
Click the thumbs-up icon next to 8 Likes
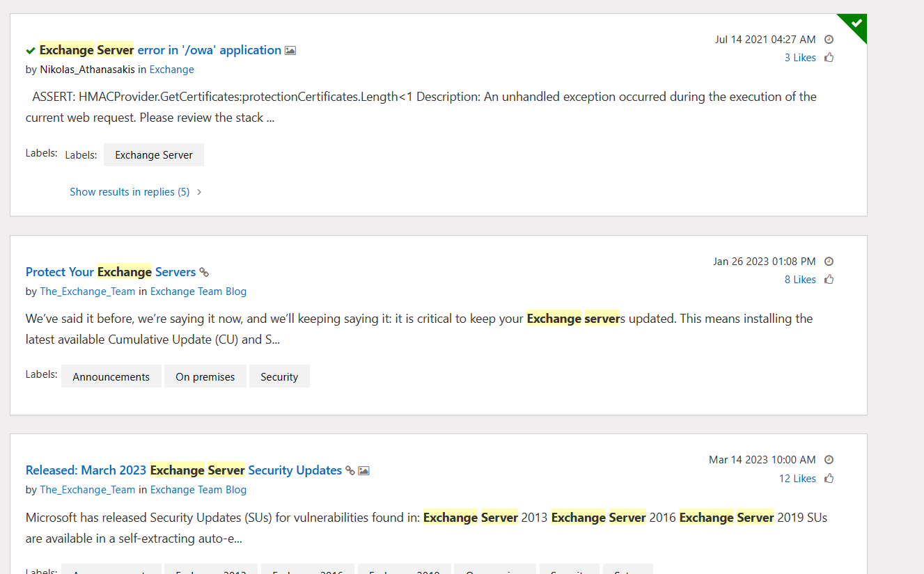(829, 280)
